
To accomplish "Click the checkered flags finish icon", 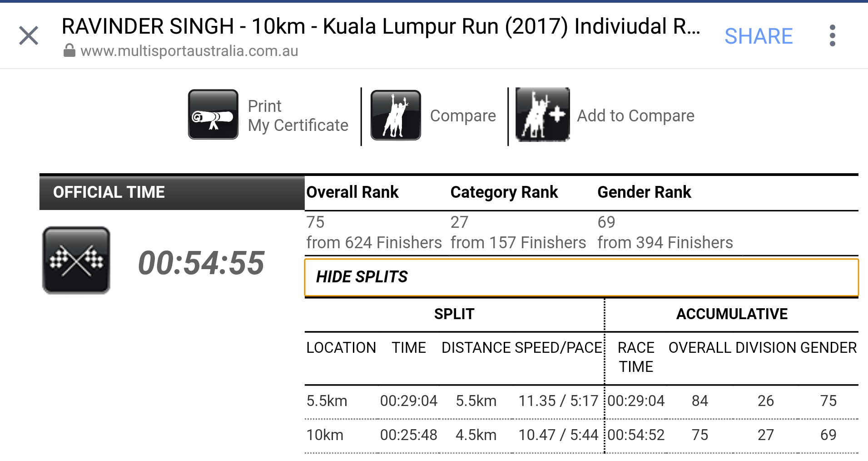I will coord(76,261).
